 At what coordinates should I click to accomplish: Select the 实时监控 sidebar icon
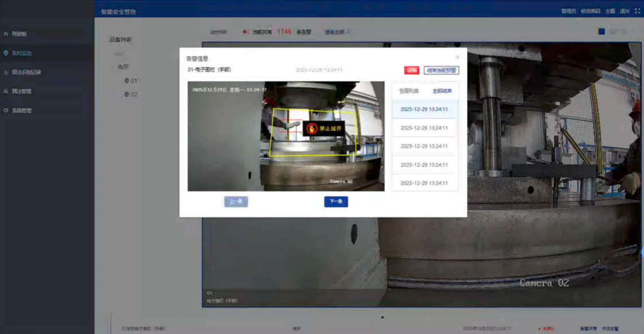click(x=6, y=53)
